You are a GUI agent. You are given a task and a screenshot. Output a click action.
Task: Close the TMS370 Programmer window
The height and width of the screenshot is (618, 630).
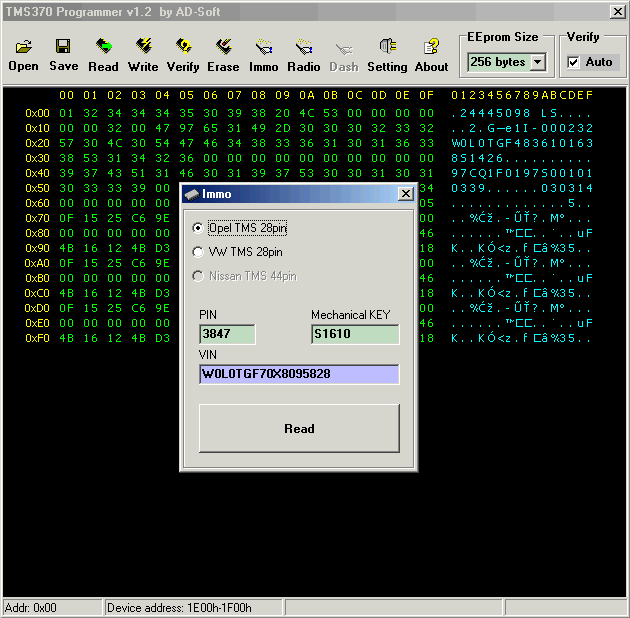[617, 12]
